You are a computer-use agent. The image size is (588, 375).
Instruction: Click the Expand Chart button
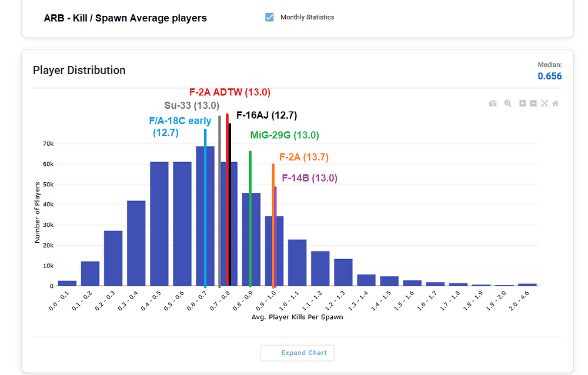pos(298,353)
